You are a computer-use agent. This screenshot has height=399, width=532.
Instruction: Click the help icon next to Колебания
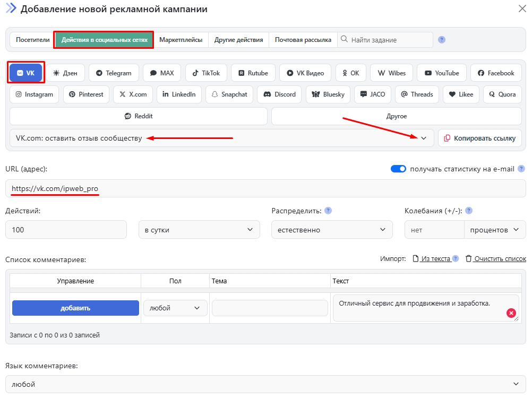(469, 211)
